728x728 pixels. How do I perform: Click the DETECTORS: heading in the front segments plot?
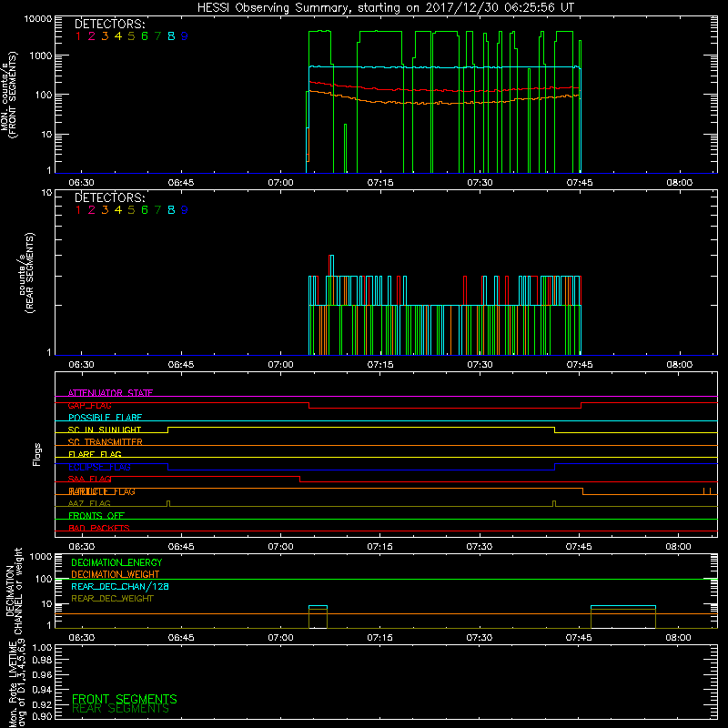pos(110,24)
